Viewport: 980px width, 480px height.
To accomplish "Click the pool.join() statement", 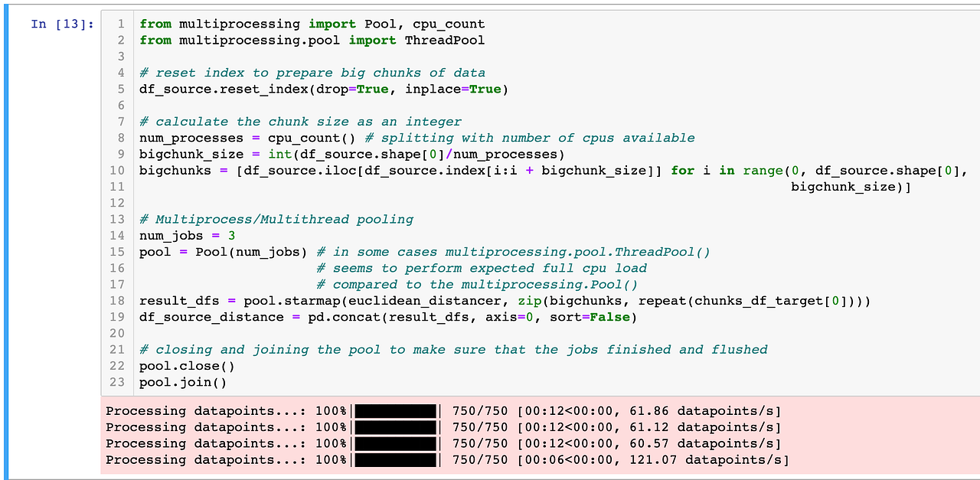I will tap(180, 382).
